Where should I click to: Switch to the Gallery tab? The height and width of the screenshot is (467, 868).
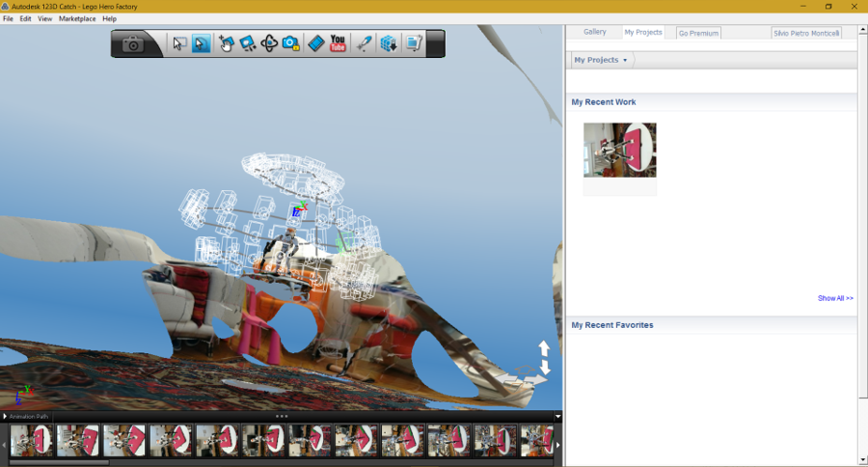[x=594, y=32]
